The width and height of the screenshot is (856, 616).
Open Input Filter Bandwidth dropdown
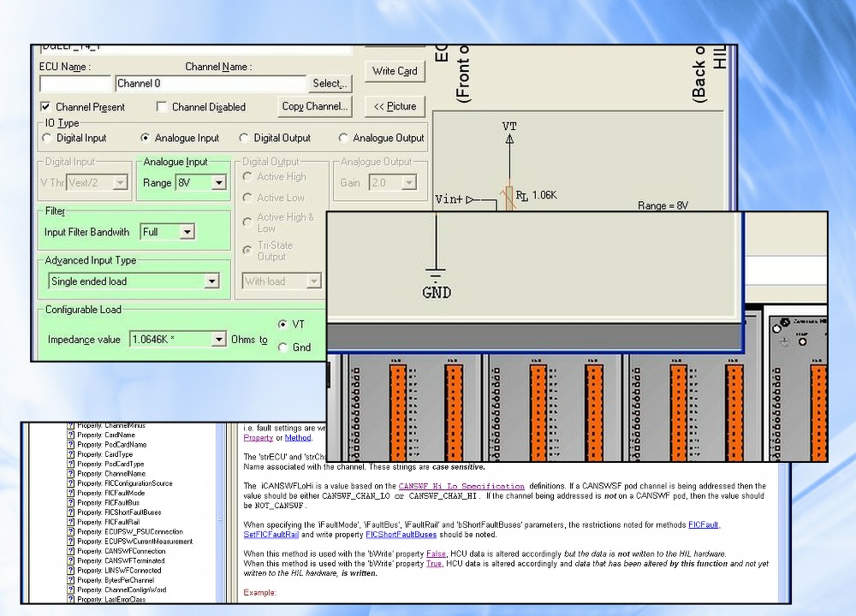coord(187,232)
